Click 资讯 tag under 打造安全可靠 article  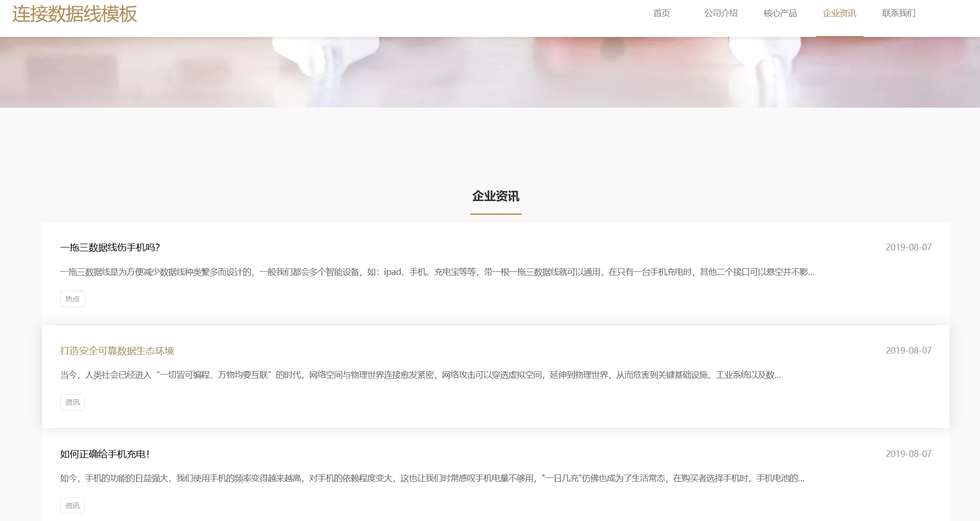tap(72, 402)
